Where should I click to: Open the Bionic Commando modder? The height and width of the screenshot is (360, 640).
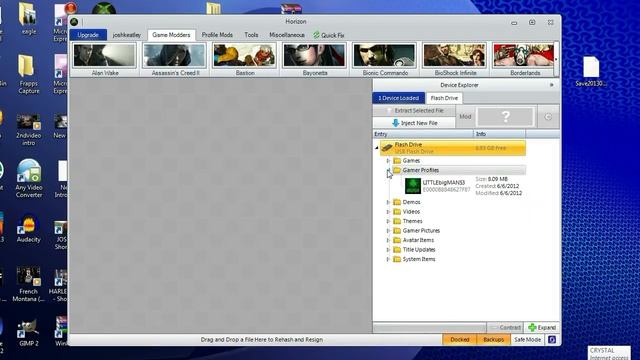[385, 59]
